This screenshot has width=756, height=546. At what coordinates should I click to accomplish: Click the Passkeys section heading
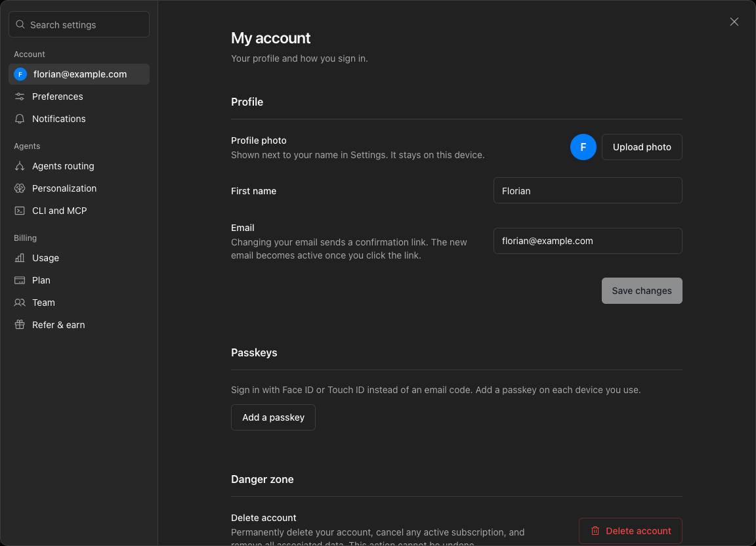254,352
